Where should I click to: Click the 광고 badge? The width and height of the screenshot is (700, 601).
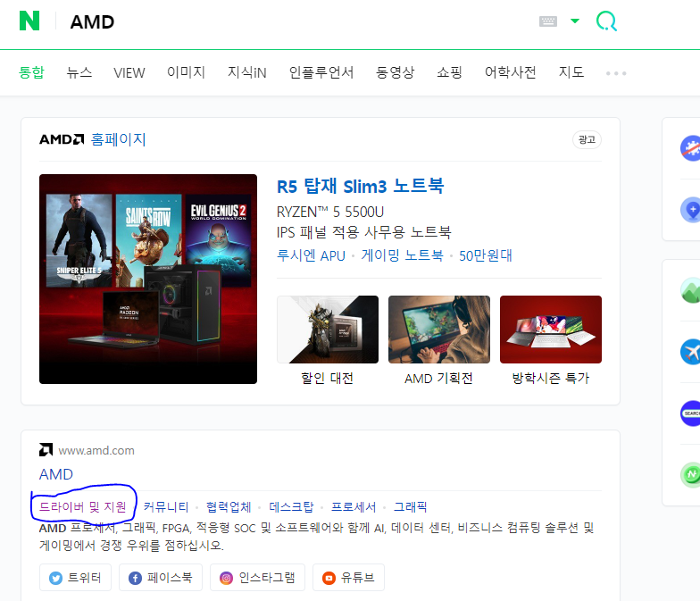(587, 139)
